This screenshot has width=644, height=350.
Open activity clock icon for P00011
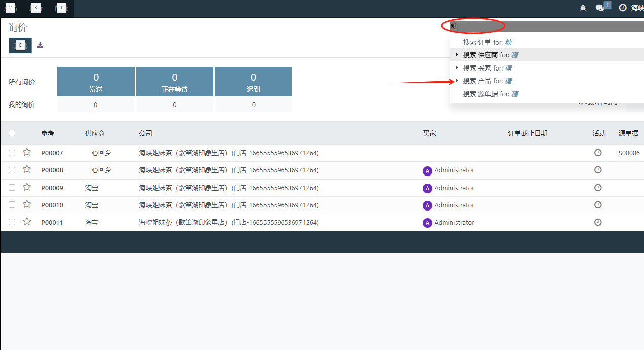point(598,222)
